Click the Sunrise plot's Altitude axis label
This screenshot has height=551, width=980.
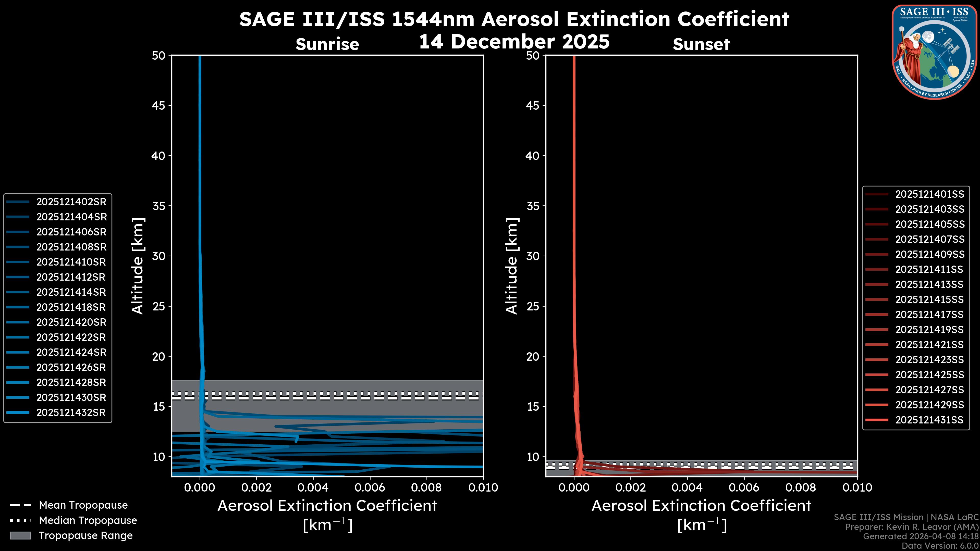pyautogui.click(x=138, y=266)
